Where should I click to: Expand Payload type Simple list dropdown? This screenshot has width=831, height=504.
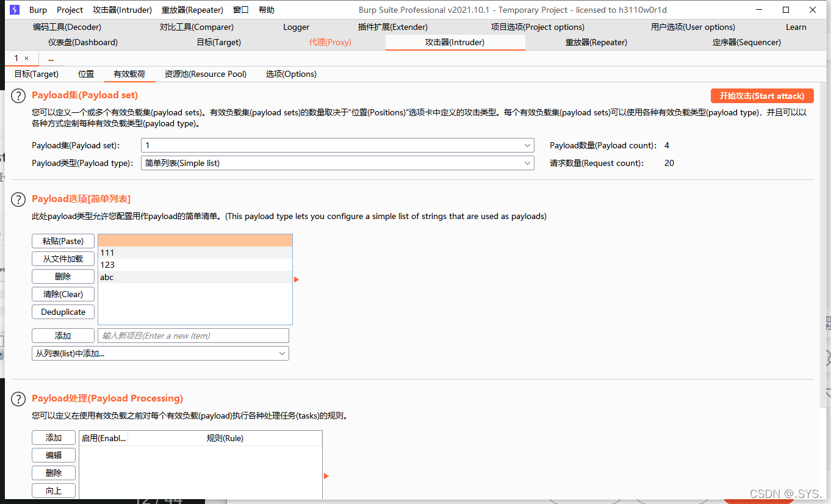coord(337,163)
